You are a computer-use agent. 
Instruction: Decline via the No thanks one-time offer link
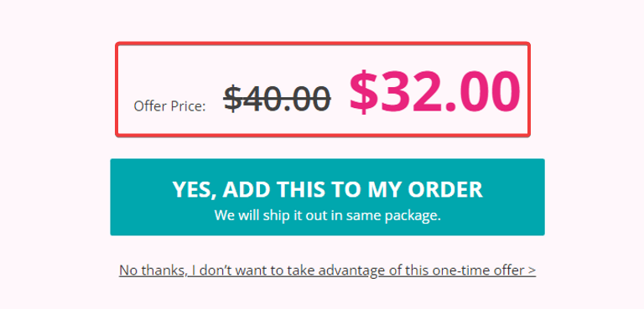coord(327,270)
